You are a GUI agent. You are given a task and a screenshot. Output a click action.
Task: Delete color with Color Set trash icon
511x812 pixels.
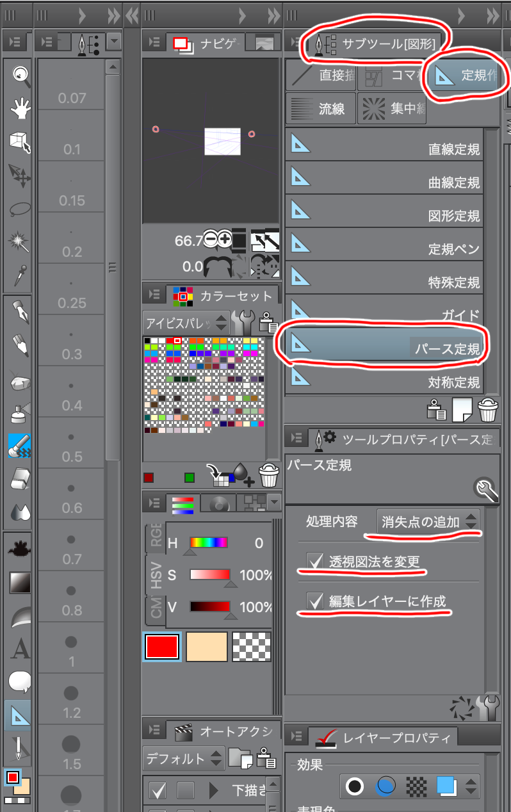point(268,476)
